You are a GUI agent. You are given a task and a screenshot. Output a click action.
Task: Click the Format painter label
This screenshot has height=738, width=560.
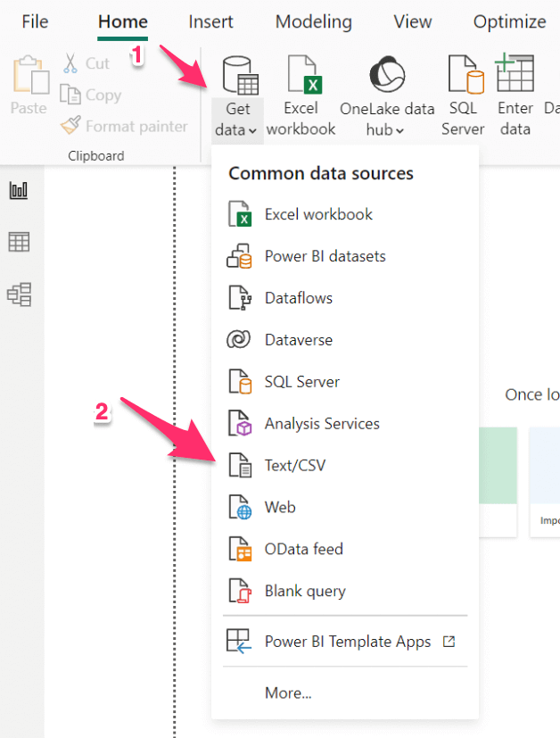point(136,127)
